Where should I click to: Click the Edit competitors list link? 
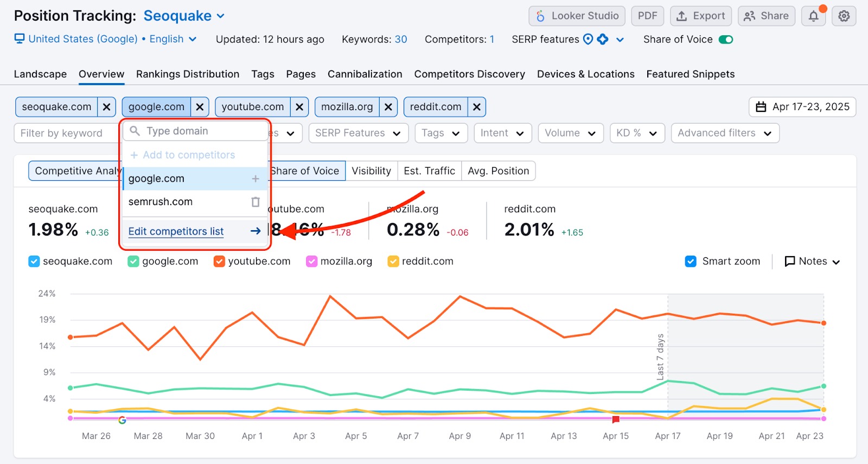pos(176,231)
